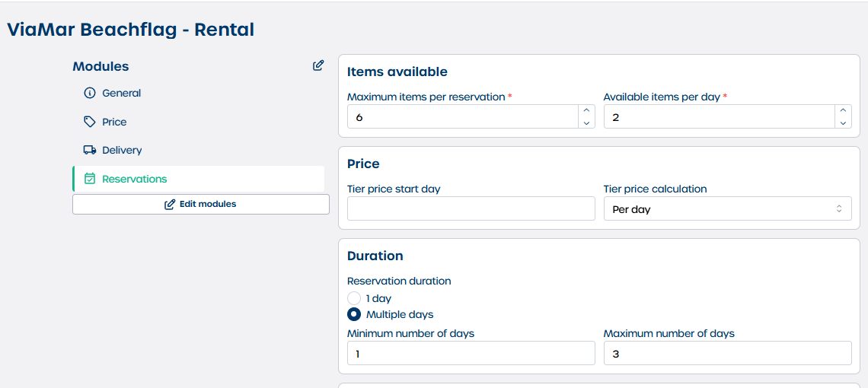The image size is (868, 388).
Task: Open the General module tab
Action: 122,94
